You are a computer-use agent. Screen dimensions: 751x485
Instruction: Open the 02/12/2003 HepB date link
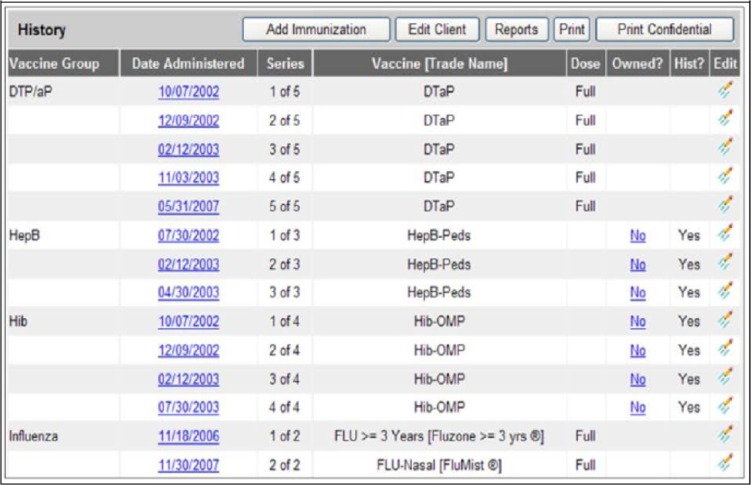[189, 265]
